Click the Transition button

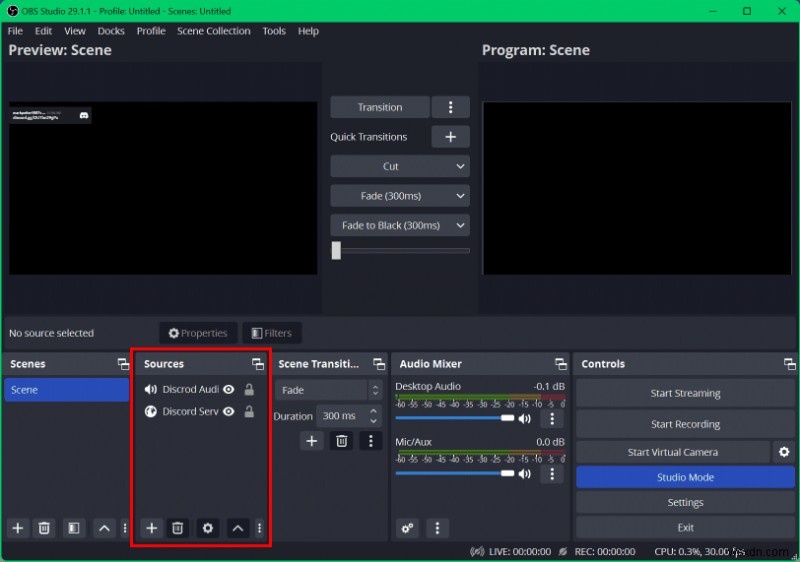click(380, 107)
